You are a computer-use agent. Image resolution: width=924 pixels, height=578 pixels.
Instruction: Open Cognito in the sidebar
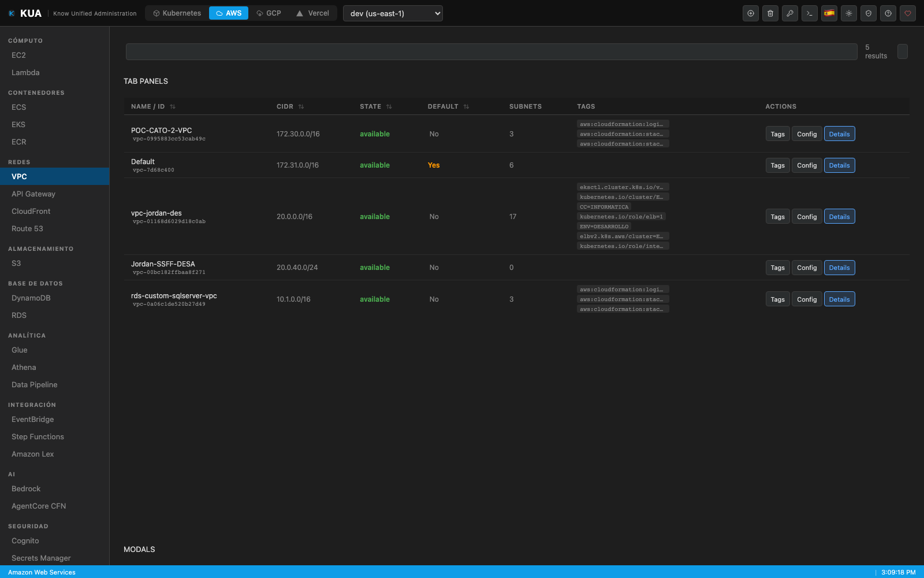(x=55, y=541)
